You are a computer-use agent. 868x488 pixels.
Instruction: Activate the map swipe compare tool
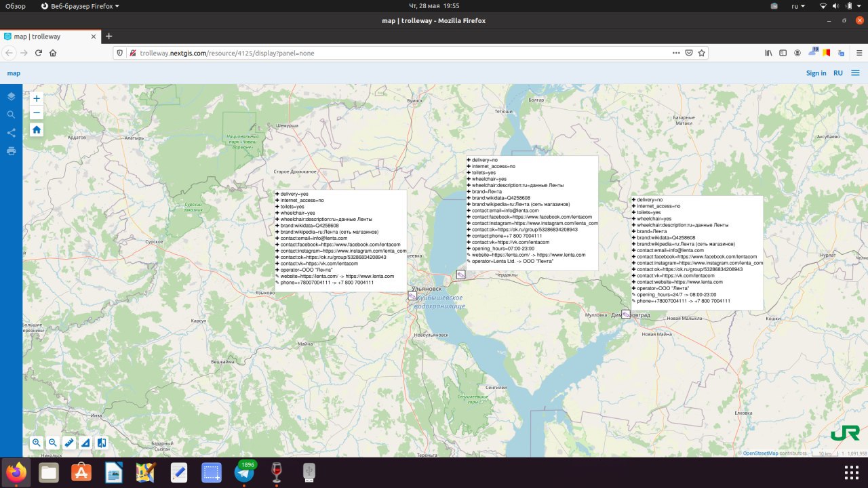pos(101,443)
